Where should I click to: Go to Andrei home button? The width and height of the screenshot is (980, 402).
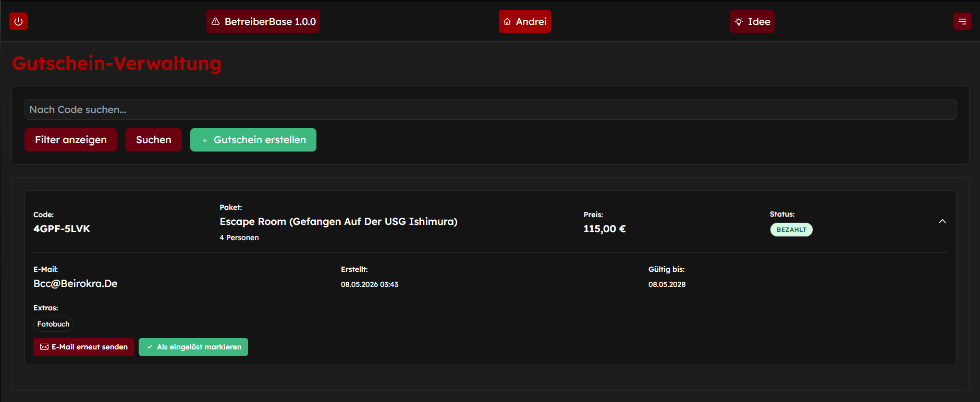pyautogui.click(x=525, y=21)
